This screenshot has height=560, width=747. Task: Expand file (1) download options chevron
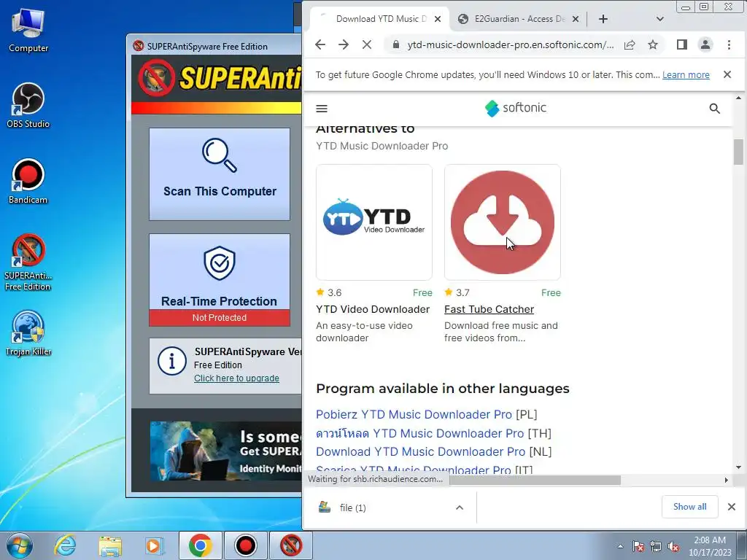tap(460, 507)
